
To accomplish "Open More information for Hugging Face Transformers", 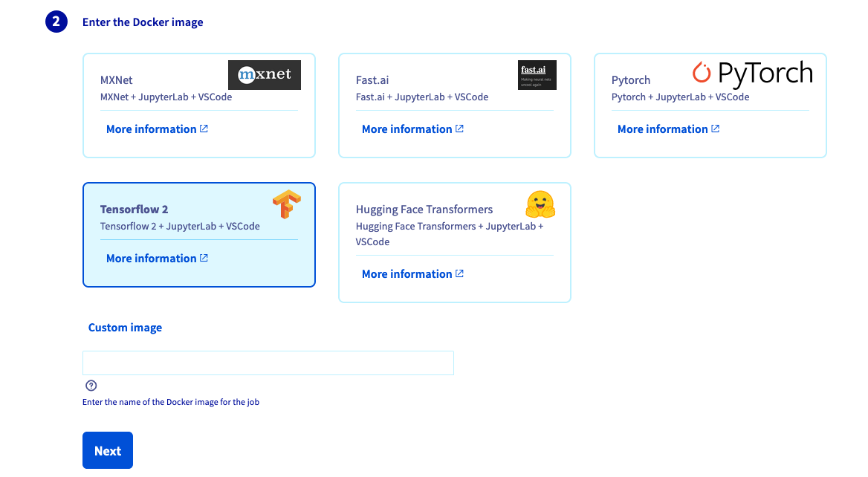I will 407,274.
